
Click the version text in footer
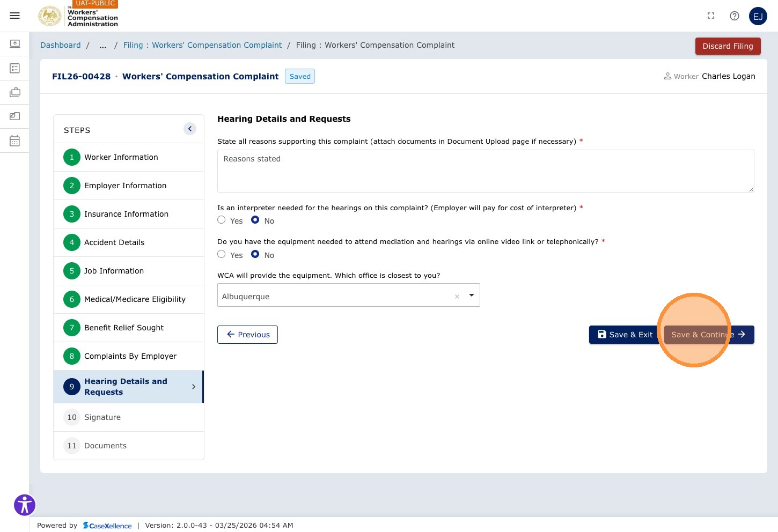219,526
